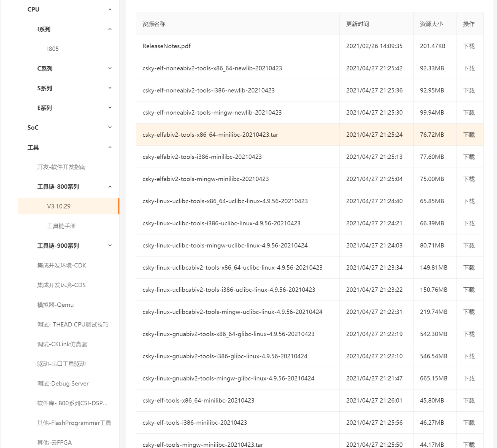
Task: Open 模拟器-Qemu menu entry
Action: [55, 305]
